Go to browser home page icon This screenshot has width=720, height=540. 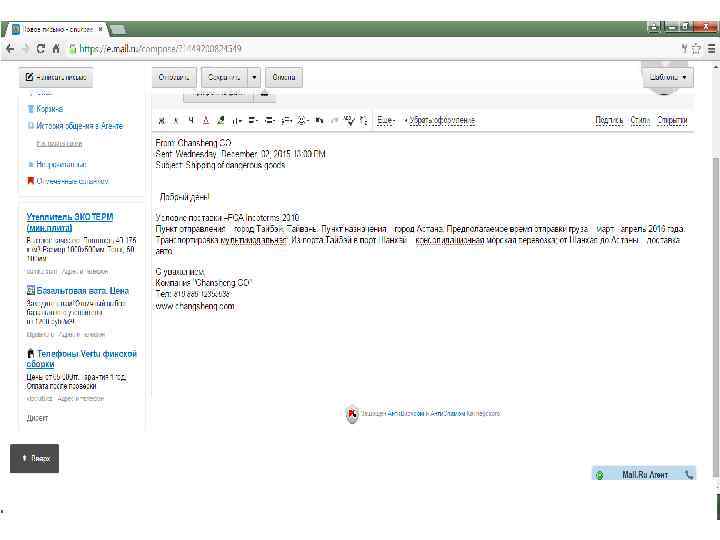pos(56,49)
